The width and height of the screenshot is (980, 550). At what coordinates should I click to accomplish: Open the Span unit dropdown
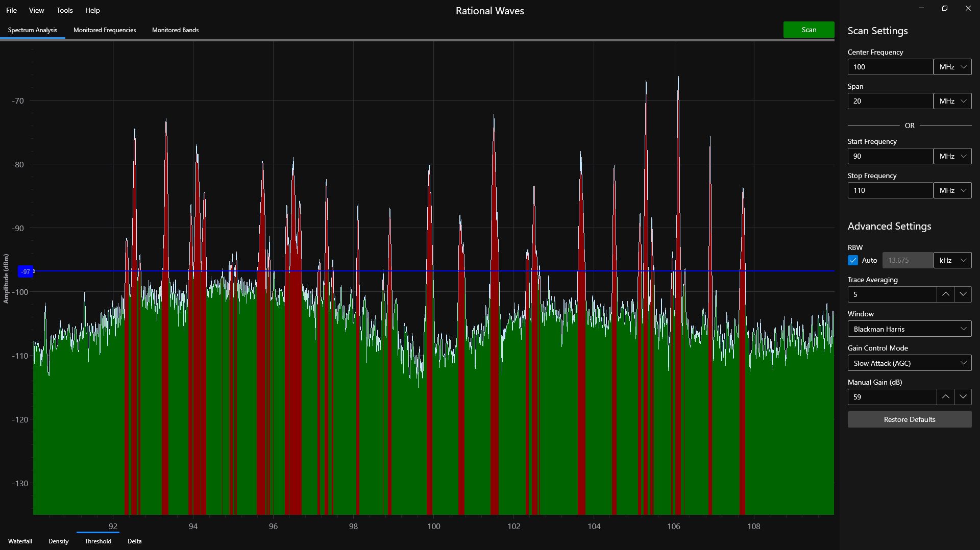(x=952, y=101)
